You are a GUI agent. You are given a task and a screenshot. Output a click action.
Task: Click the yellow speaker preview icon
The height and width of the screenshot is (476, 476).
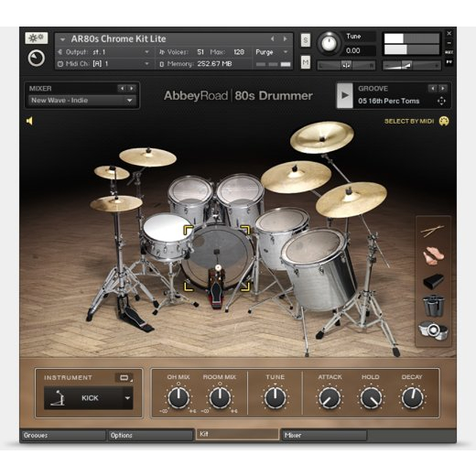coord(29,121)
